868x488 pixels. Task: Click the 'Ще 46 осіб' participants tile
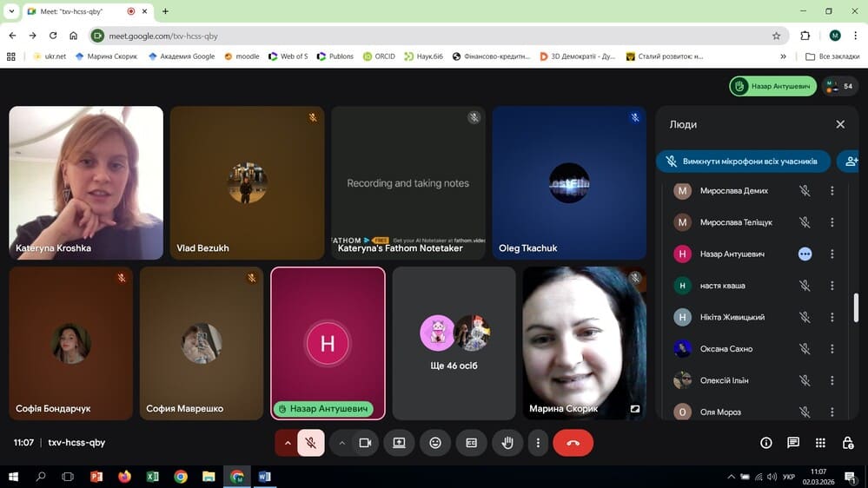pos(454,343)
